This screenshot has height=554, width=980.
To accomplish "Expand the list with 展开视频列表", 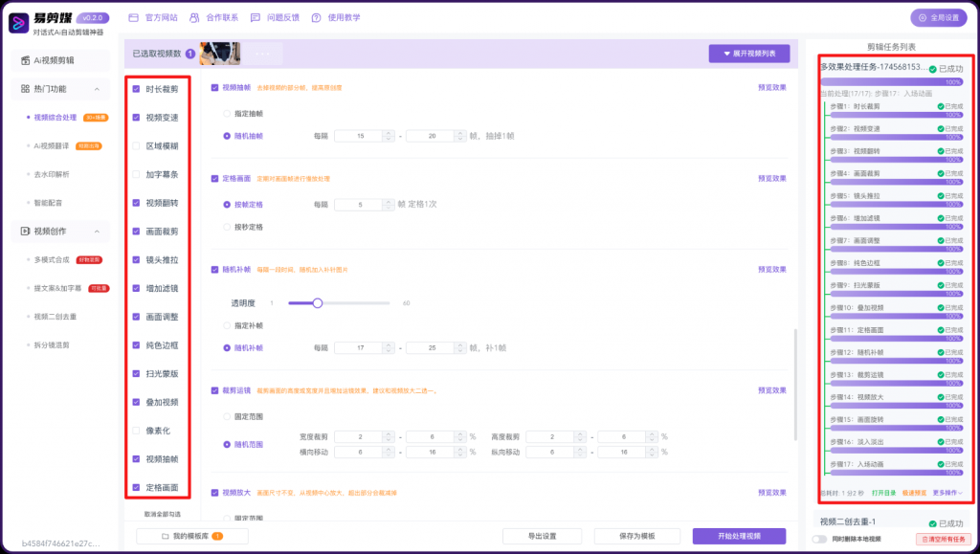I will [748, 53].
